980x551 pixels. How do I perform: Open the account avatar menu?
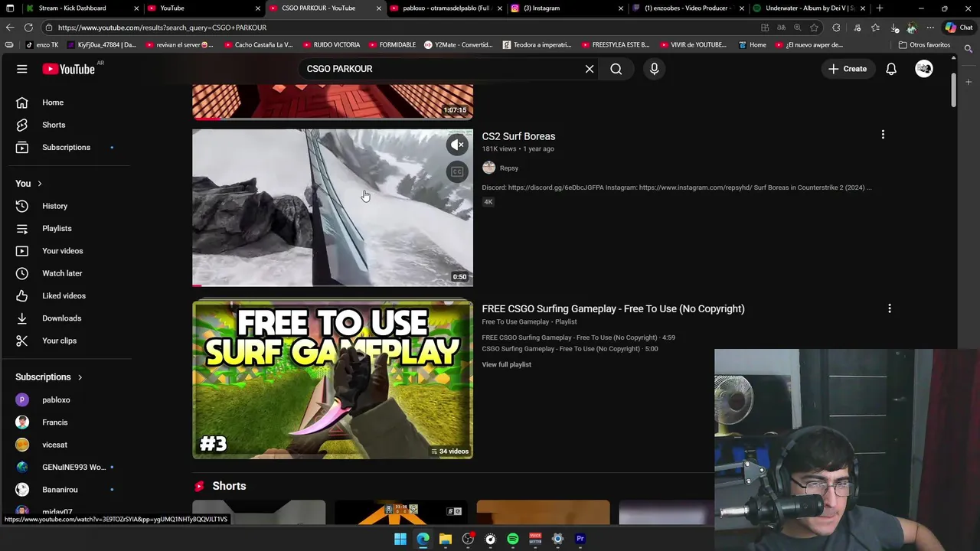tap(924, 69)
